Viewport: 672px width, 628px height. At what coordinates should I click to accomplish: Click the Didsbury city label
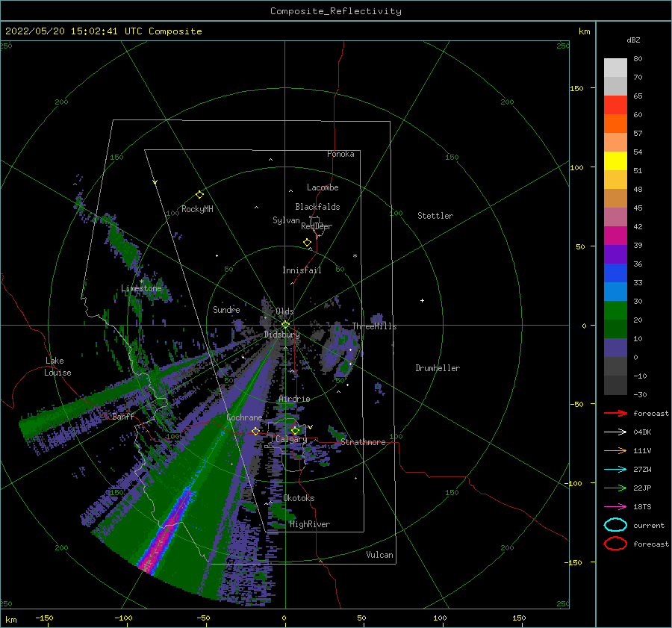tap(281, 335)
